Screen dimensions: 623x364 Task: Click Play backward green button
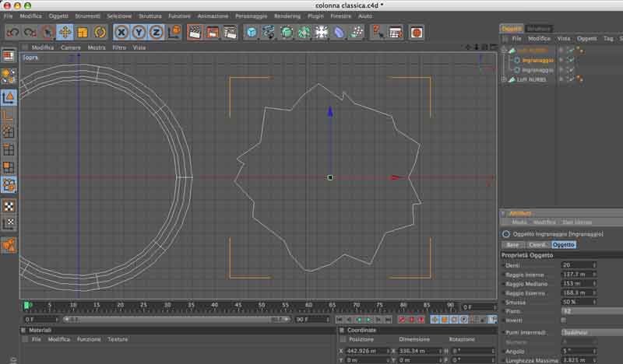point(359,320)
